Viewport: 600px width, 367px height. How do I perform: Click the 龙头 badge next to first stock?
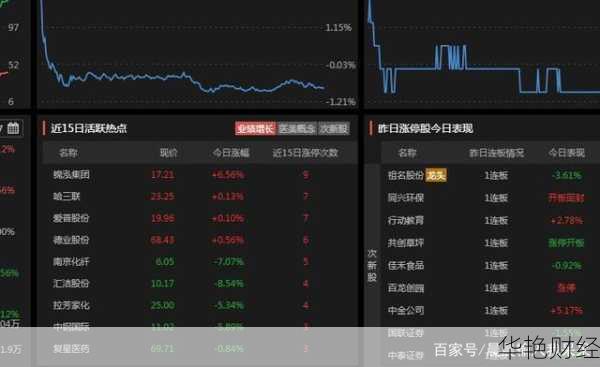click(436, 175)
